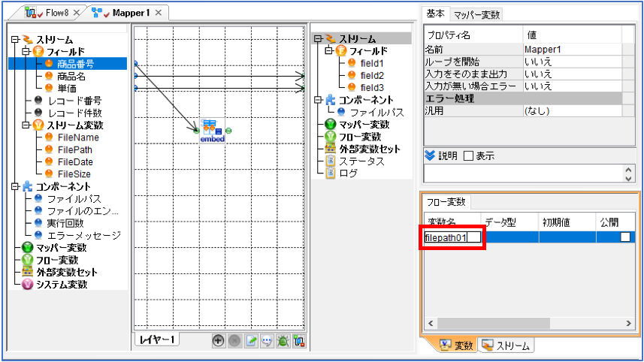The width and height of the screenshot is (644, 362).
Task: Click the orange icon beside 商品名
Action: coord(49,76)
